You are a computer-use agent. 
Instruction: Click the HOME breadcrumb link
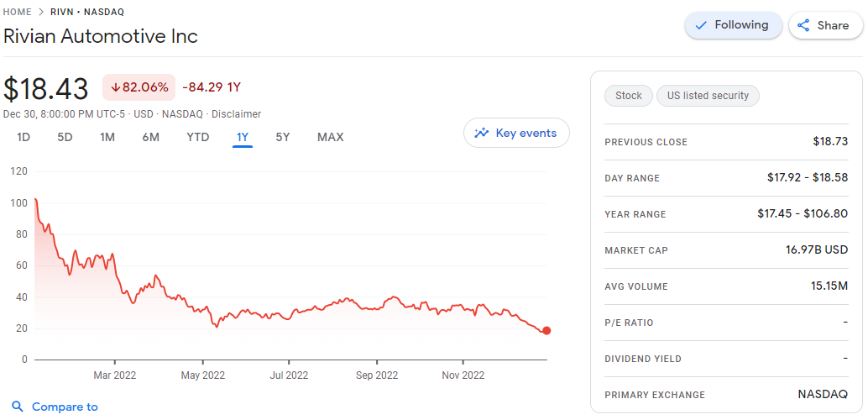[18, 12]
